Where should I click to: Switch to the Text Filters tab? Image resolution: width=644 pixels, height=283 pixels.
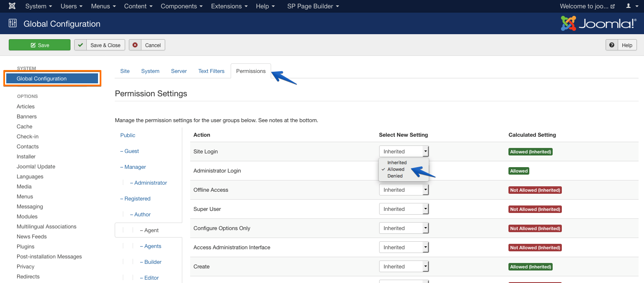[211, 71]
